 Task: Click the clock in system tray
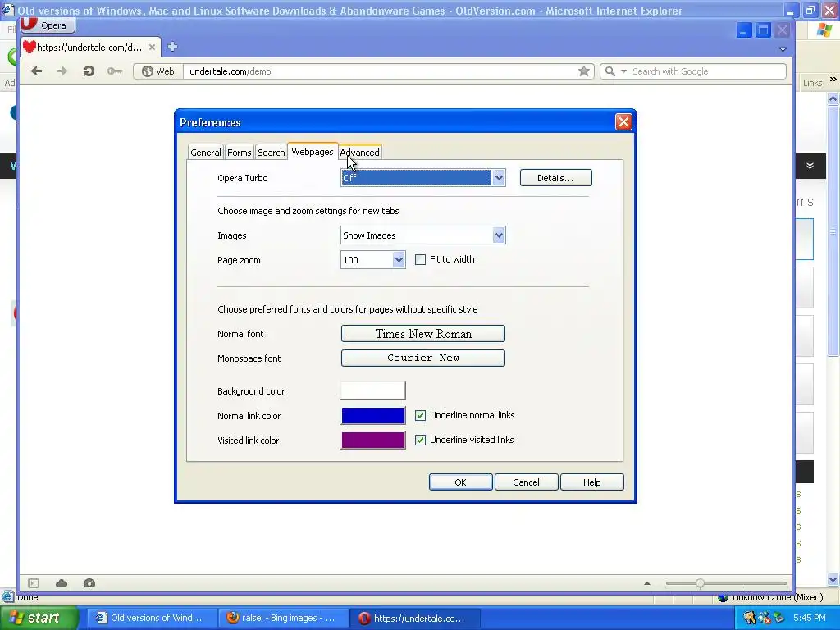[x=809, y=618]
